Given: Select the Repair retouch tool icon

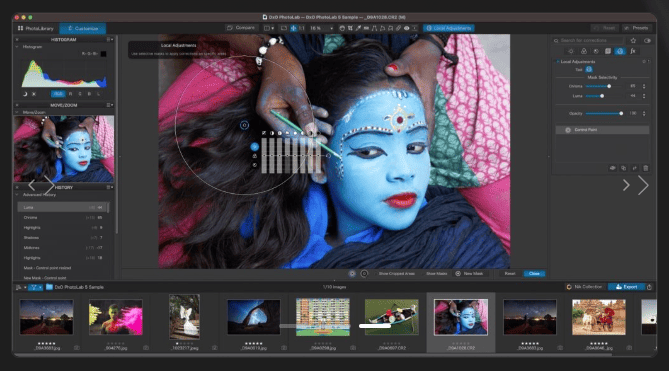Looking at the screenshot, I should tap(398, 28).
